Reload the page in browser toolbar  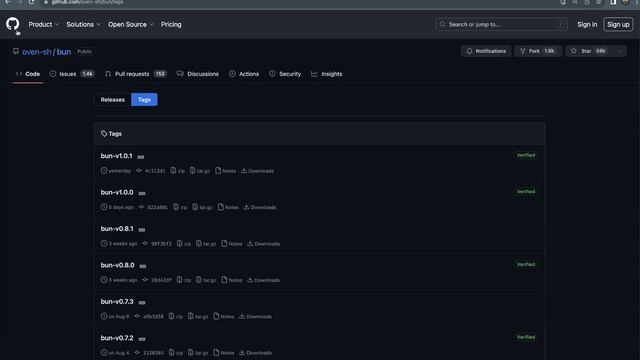[31, 2]
